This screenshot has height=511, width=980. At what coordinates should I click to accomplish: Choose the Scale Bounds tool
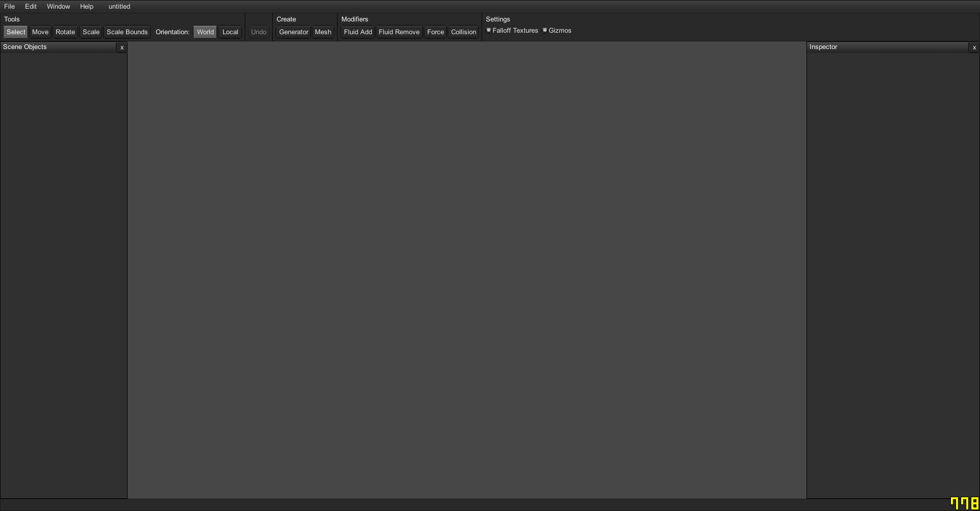(x=127, y=32)
